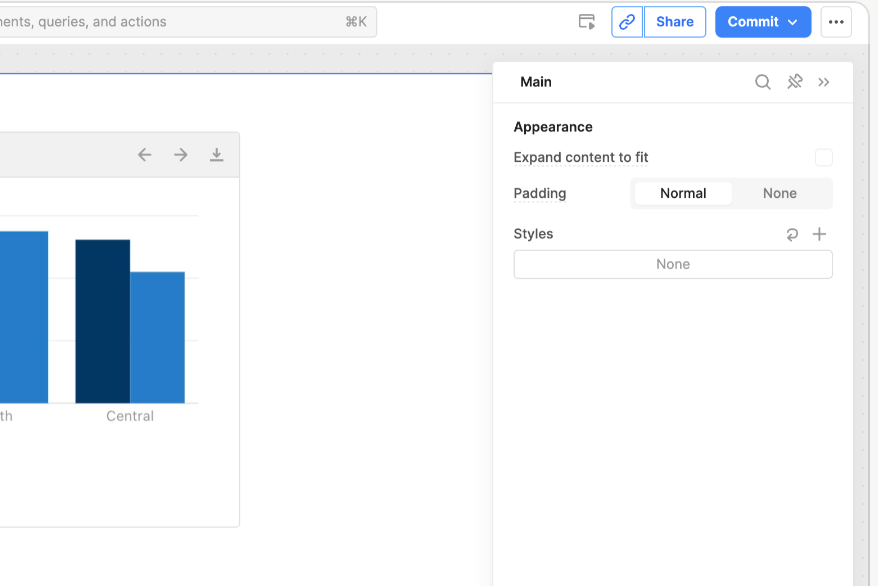
Task: Add a new style with the plus icon
Action: (819, 234)
